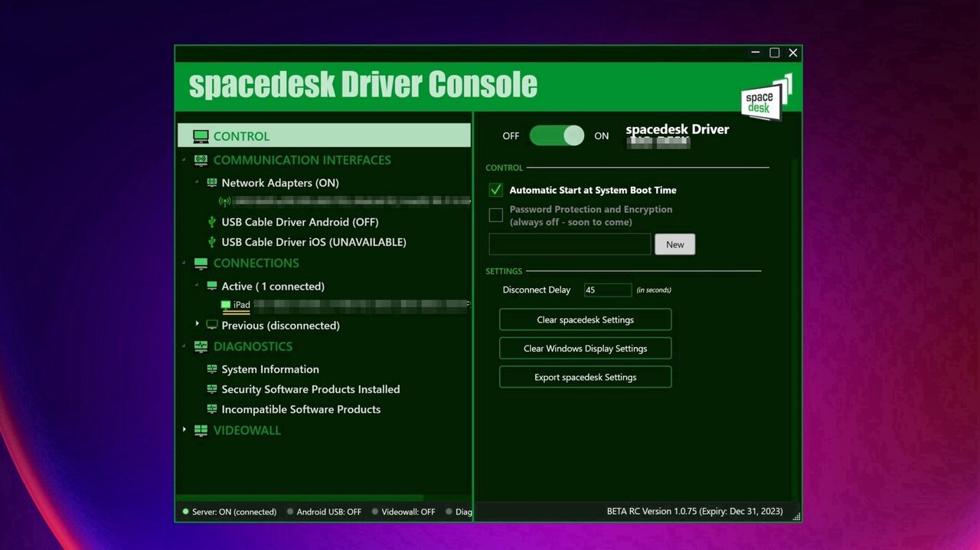980x550 pixels.
Task: Click the System Information icon
Action: pyautogui.click(x=212, y=369)
